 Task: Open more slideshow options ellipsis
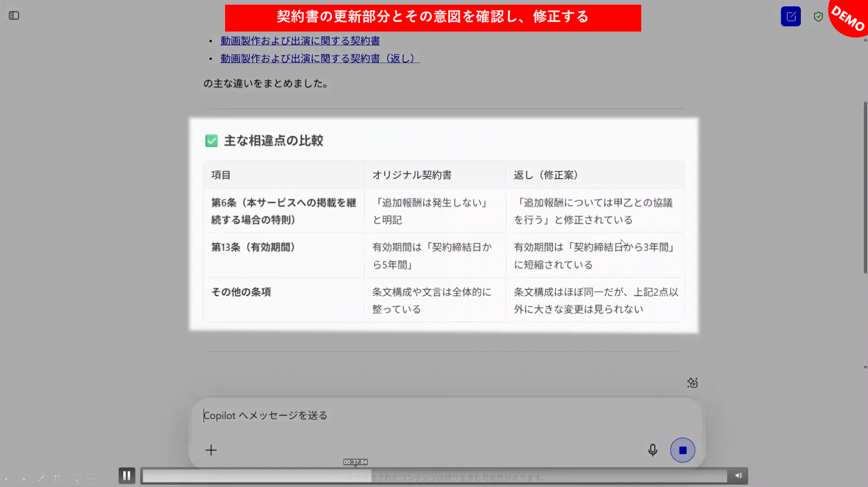click(93, 479)
